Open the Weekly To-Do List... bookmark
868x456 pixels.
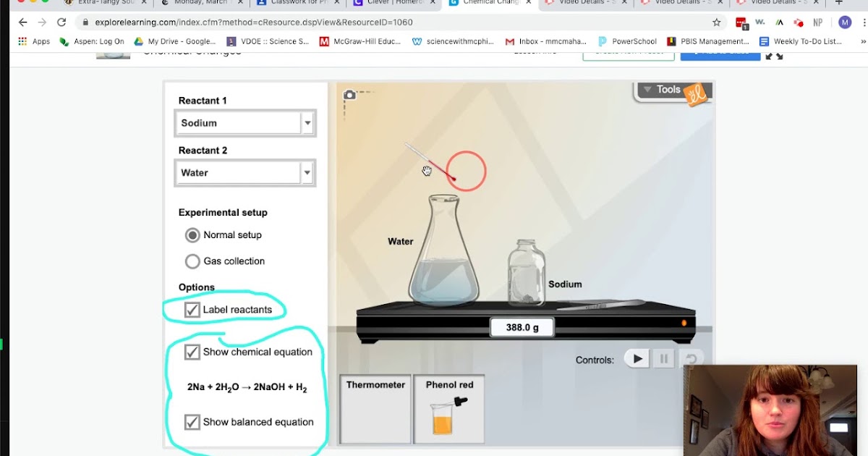click(x=801, y=41)
